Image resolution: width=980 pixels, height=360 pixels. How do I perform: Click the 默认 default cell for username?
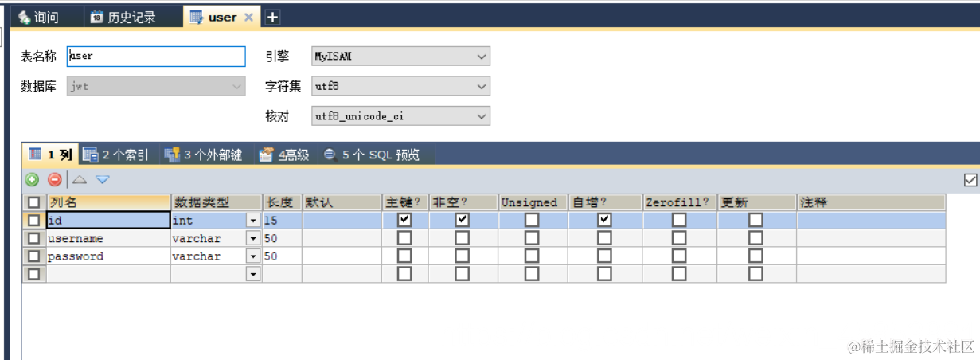342,238
